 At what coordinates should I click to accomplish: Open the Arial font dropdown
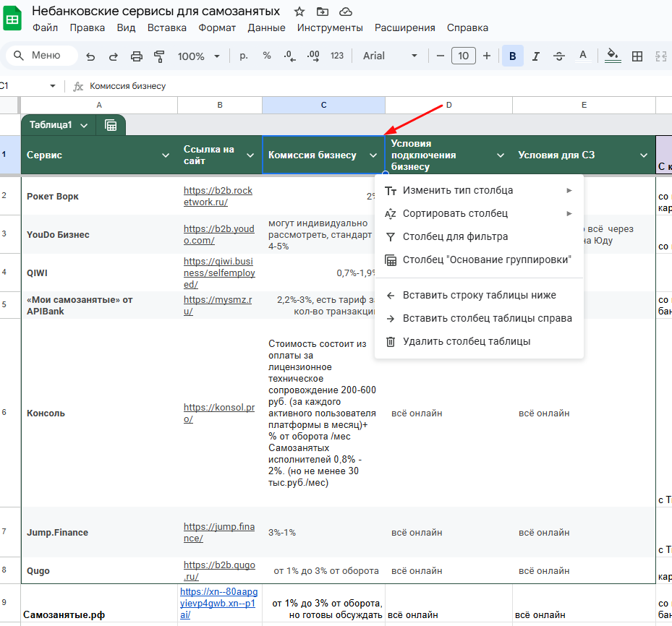390,56
